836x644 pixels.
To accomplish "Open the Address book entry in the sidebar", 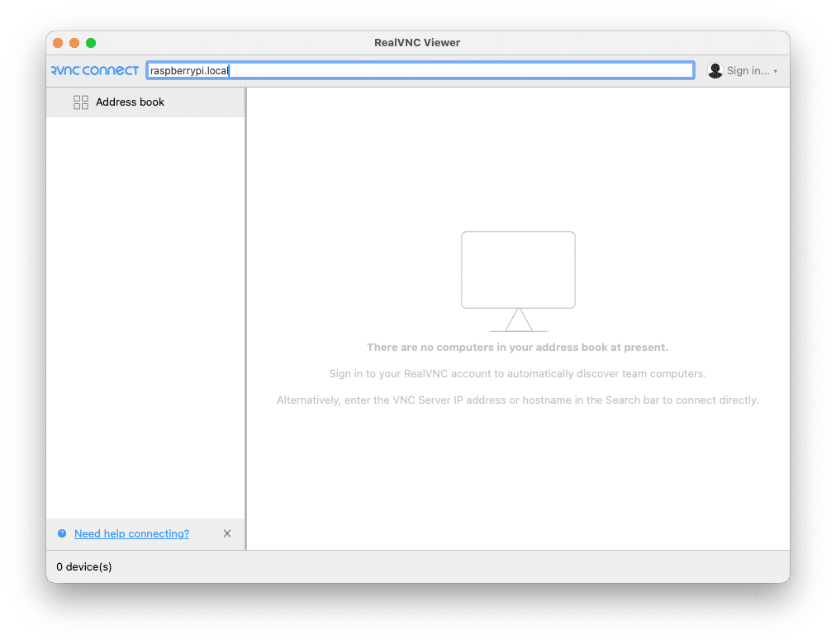I will [x=130, y=102].
